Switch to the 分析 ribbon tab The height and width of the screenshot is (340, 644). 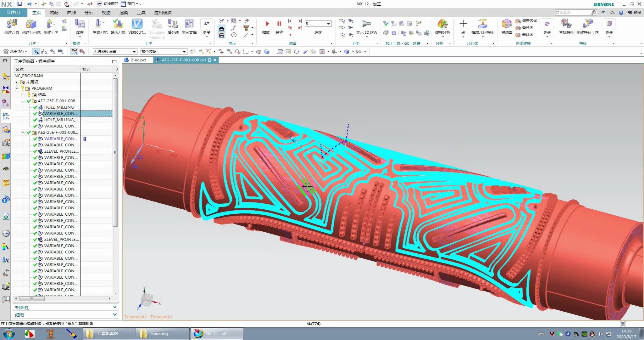89,13
